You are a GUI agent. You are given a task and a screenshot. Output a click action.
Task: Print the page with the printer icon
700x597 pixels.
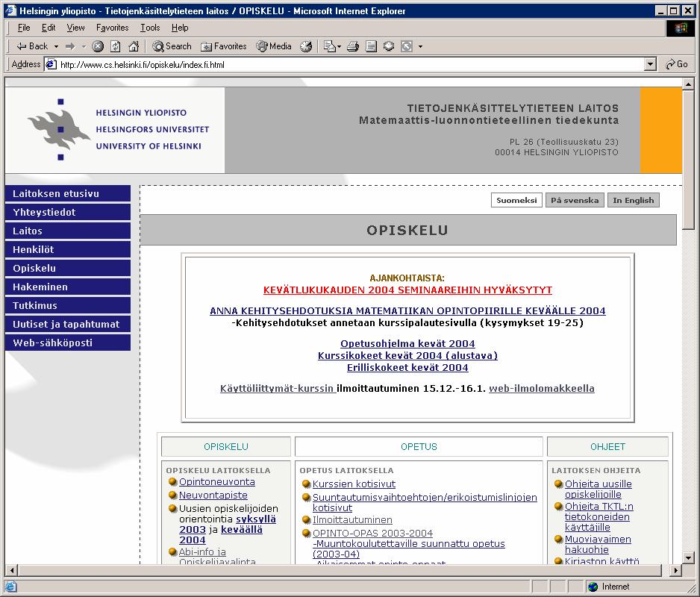[353, 46]
